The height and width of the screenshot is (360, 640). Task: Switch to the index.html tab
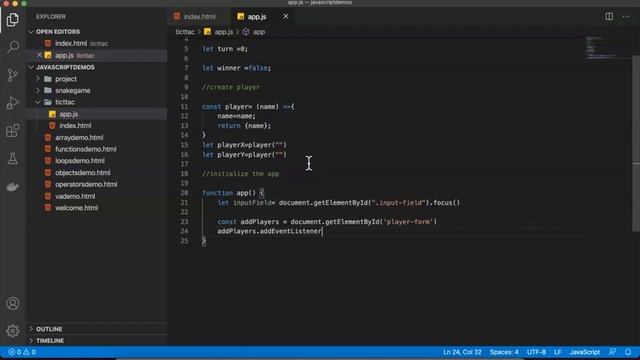tap(199, 17)
